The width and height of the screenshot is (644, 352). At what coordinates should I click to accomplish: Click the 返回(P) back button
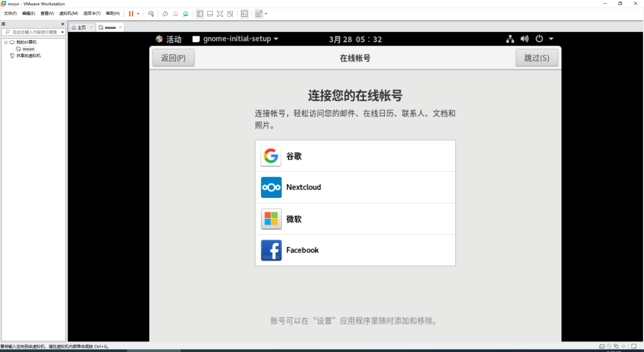pyautogui.click(x=173, y=58)
